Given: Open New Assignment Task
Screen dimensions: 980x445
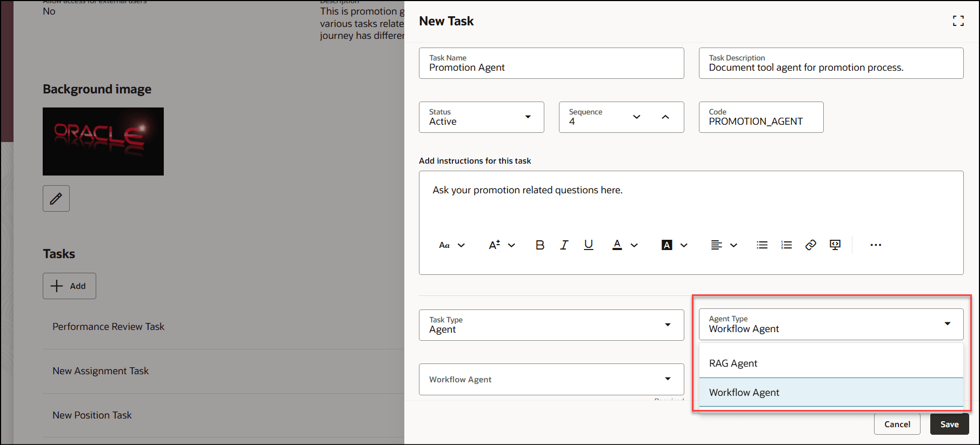Looking at the screenshot, I should (101, 371).
